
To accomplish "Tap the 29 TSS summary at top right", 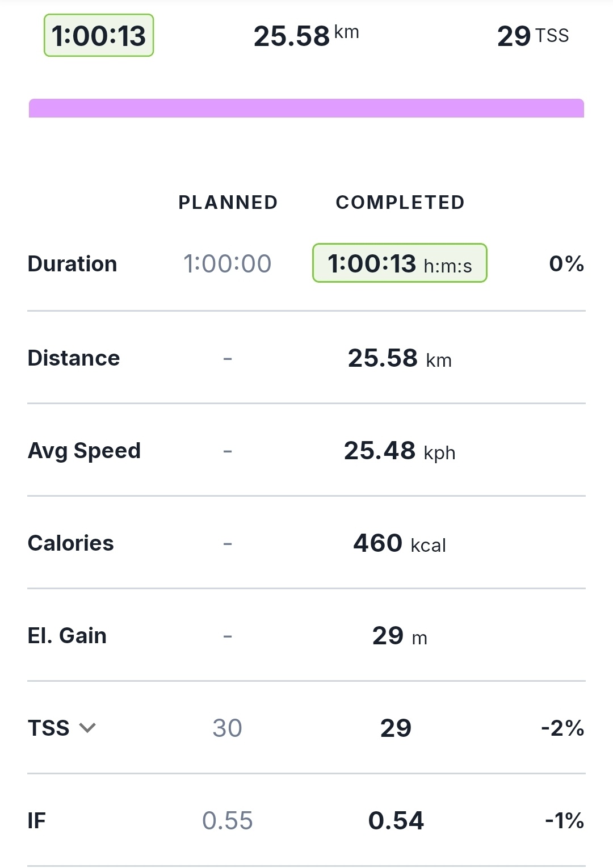I will [532, 36].
